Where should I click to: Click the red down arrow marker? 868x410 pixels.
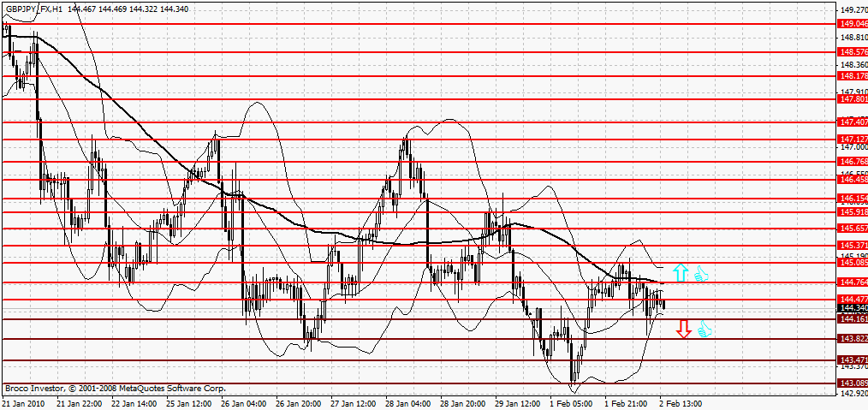[684, 329]
